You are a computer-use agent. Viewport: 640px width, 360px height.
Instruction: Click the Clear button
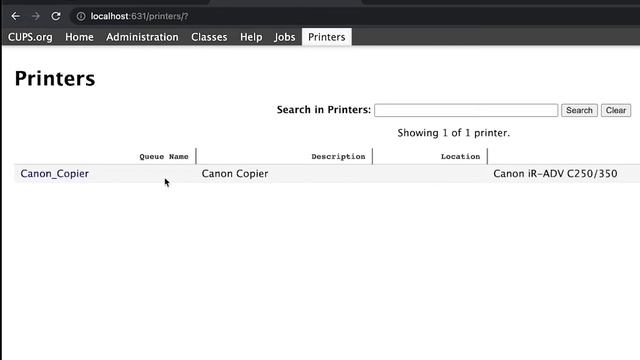(616, 110)
